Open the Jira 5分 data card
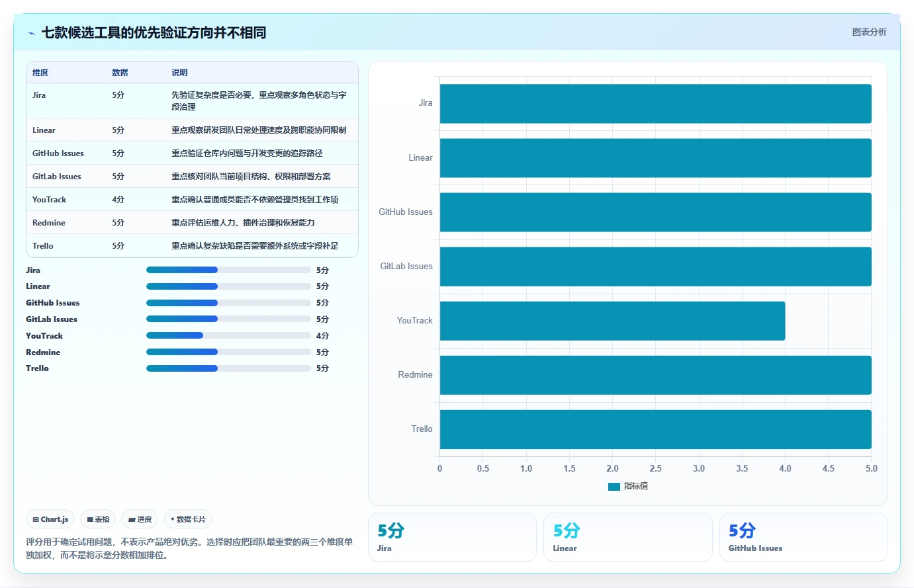The width and height of the screenshot is (914, 588). (x=452, y=537)
